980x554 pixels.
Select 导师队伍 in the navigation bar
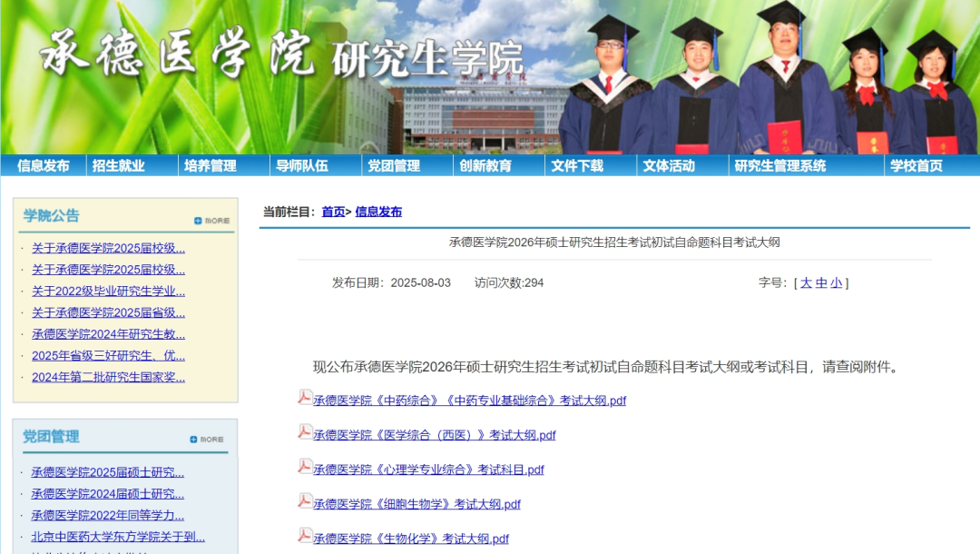[x=302, y=165]
